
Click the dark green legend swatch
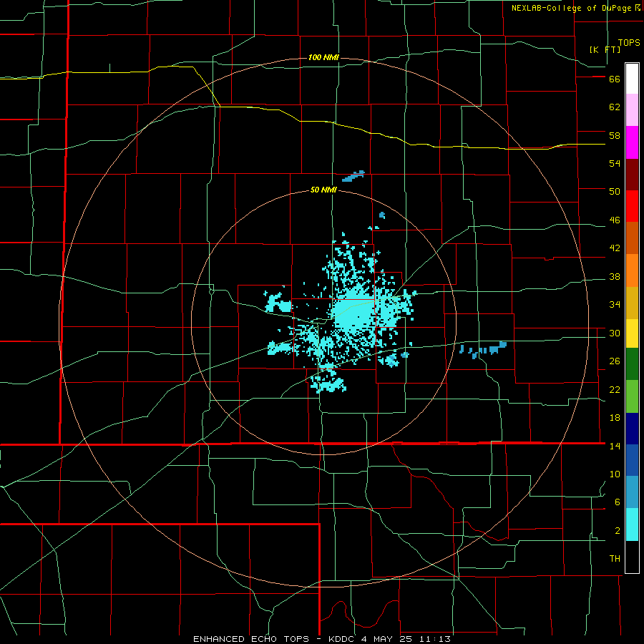point(632,364)
